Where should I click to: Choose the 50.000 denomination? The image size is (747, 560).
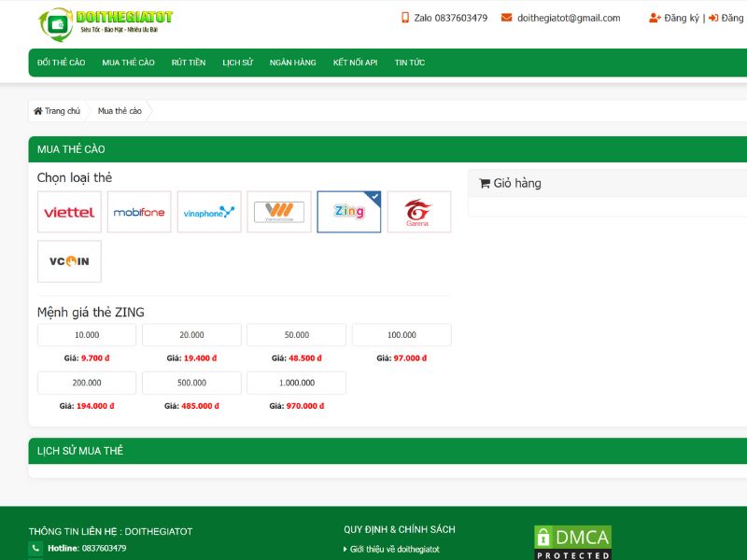click(297, 335)
